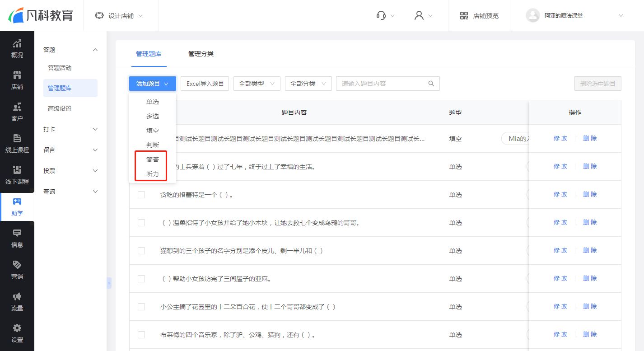Screen dimensions: 644x351
Task: Click the user avatar picture
Action: pyautogui.click(x=533, y=15)
